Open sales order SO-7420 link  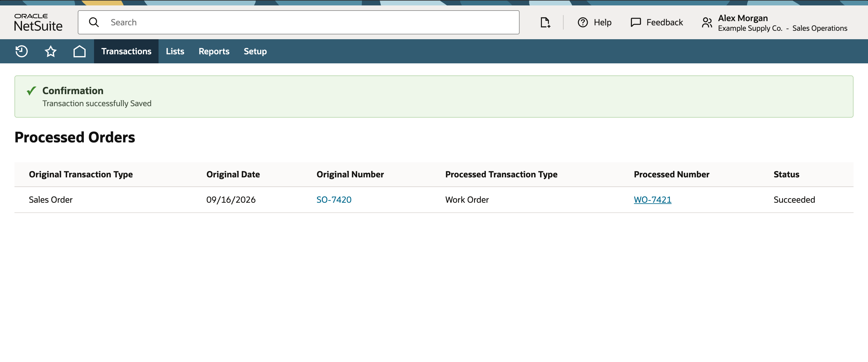[334, 200]
